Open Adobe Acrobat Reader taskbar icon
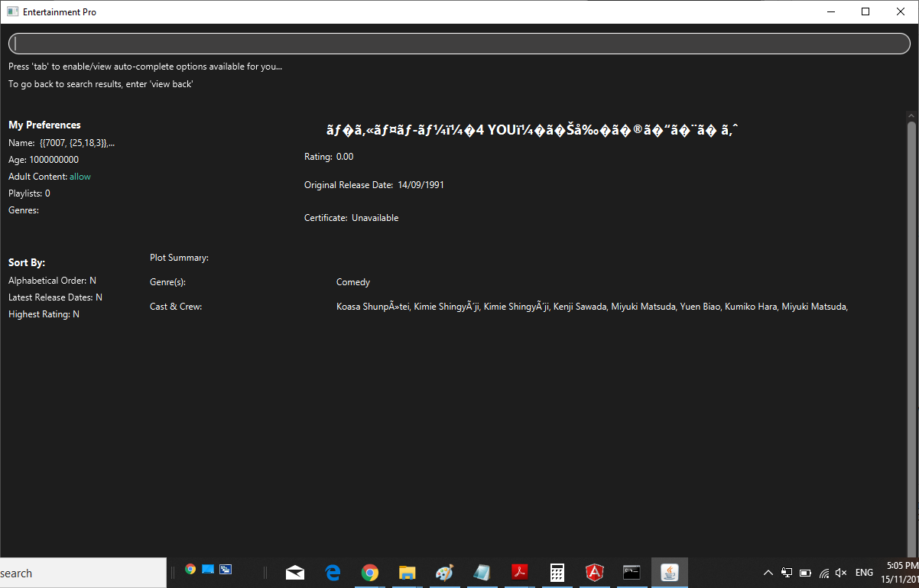Screen dimensions: 919x588 pyautogui.click(x=520, y=573)
